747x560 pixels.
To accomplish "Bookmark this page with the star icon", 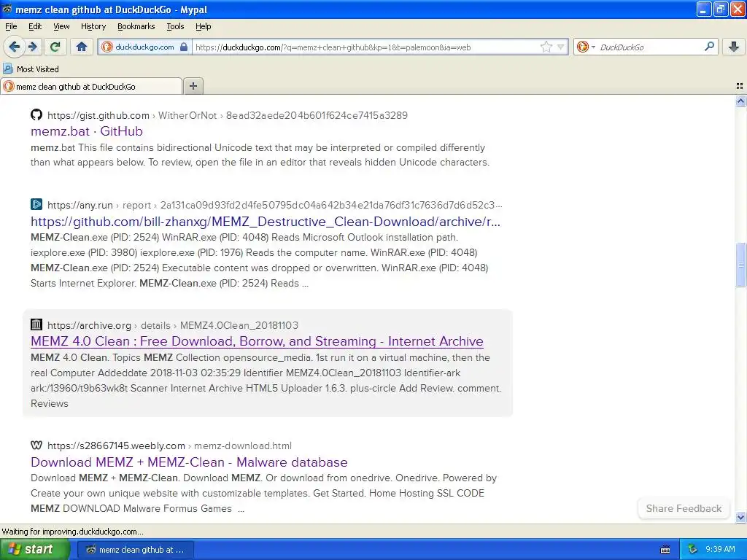I will click(x=546, y=47).
